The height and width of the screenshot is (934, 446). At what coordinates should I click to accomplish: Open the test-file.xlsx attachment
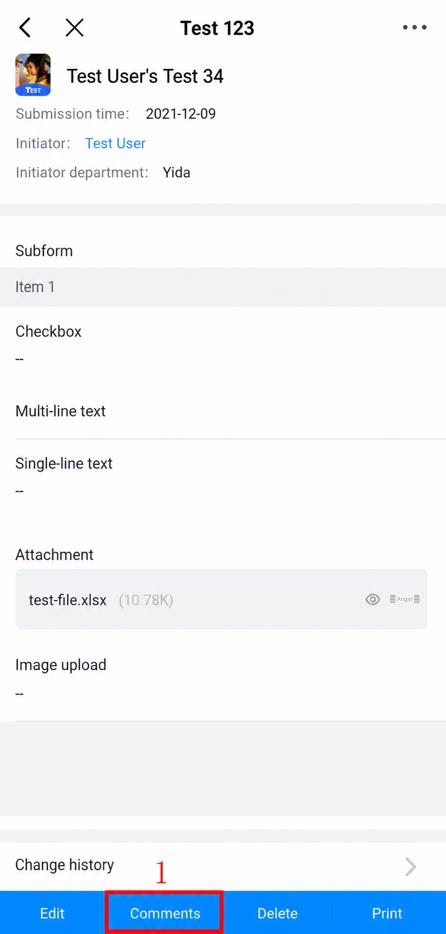(67, 600)
